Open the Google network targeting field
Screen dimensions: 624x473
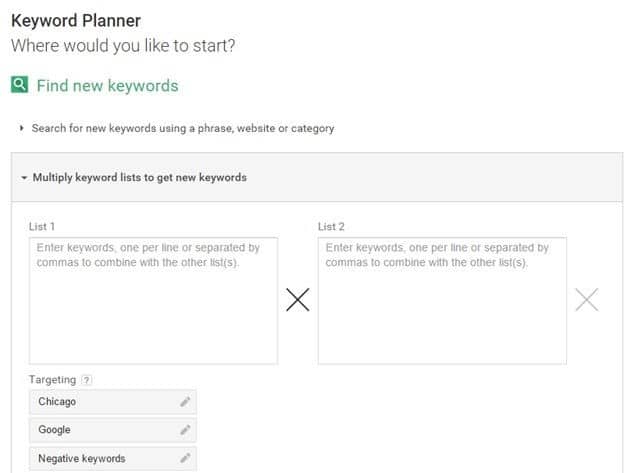click(100, 430)
